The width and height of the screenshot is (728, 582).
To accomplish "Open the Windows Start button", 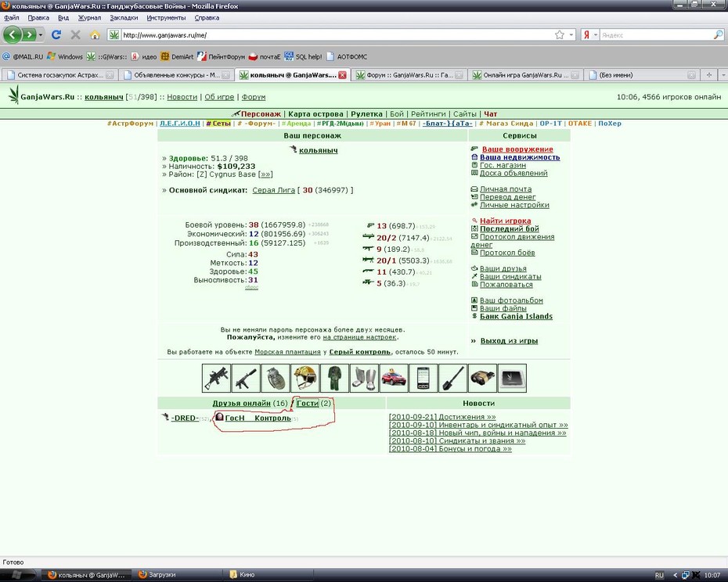I will pyautogui.click(x=18, y=575).
